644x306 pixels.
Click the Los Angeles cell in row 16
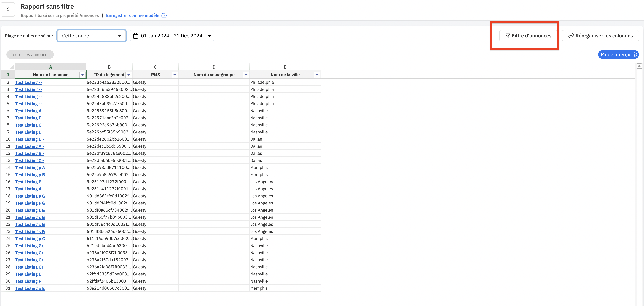click(285, 182)
